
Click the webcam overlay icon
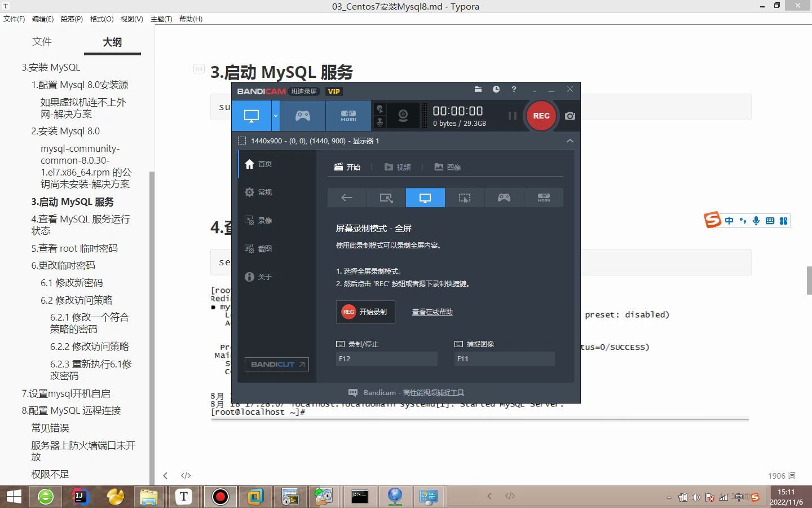click(403, 115)
